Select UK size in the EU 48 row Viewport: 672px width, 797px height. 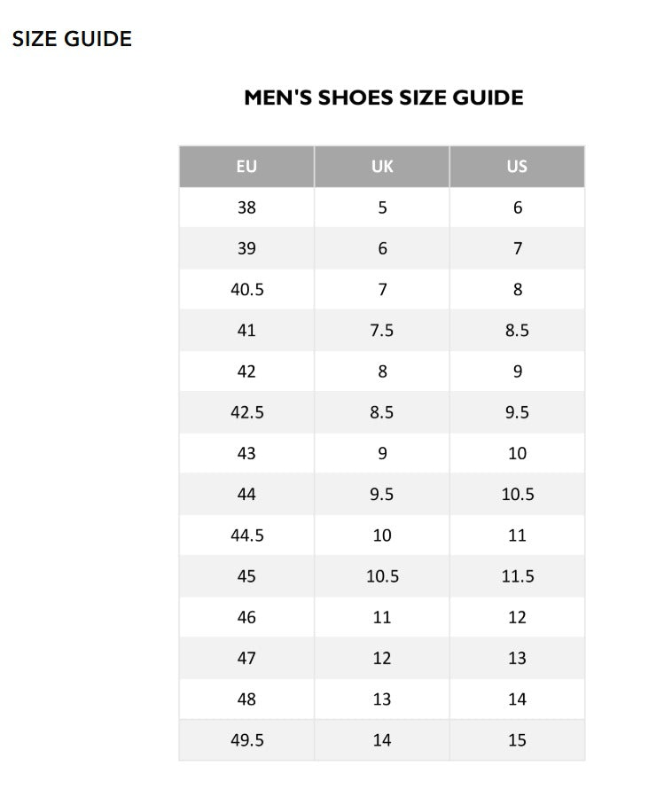coord(382,699)
